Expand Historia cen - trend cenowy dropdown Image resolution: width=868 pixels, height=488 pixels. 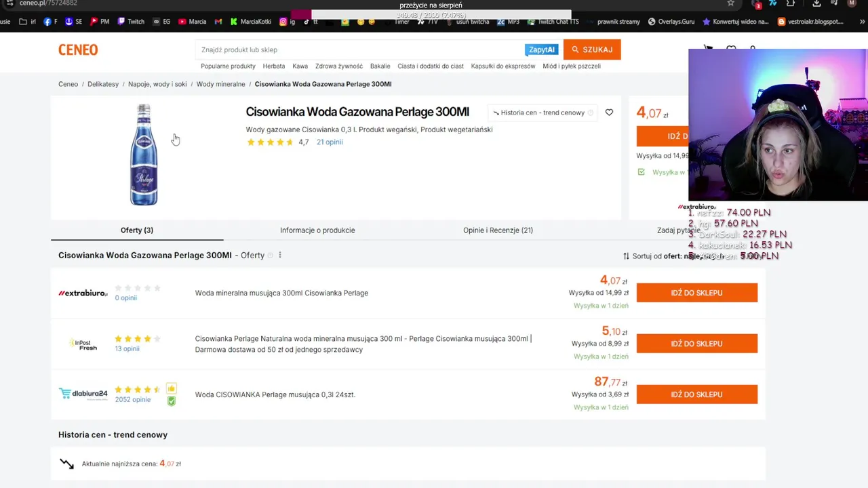(542, 113)
